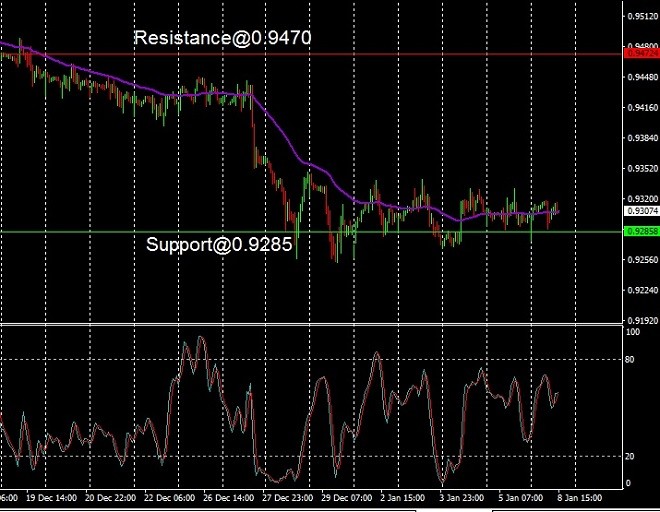Click the 0.94160 price axis label

(642, 108)
